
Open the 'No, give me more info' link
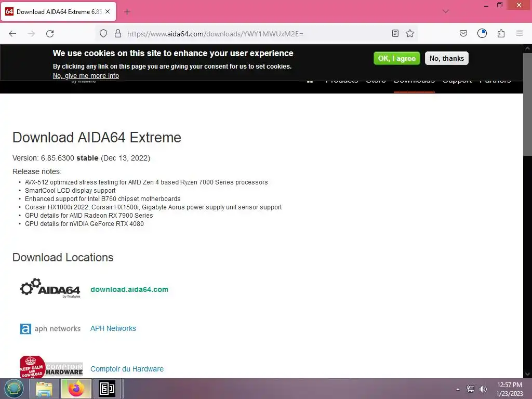click(86, 76)
